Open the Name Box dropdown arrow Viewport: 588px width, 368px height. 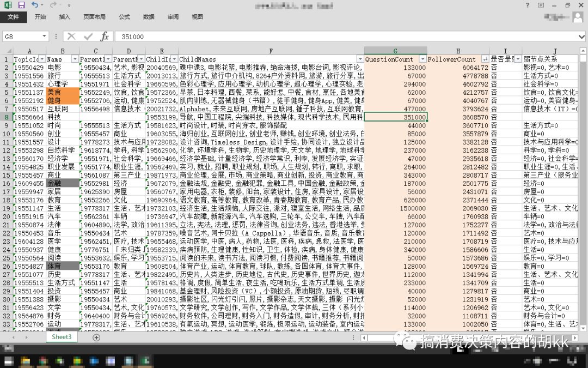point(44,36)
